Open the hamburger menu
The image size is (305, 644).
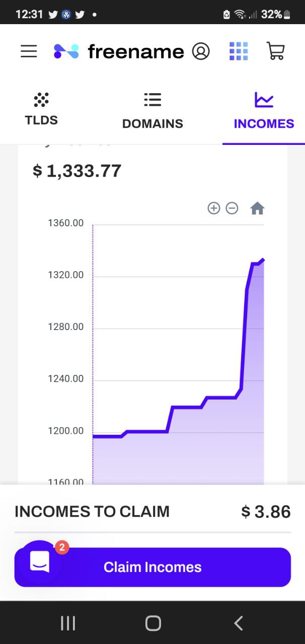point(29,51)
